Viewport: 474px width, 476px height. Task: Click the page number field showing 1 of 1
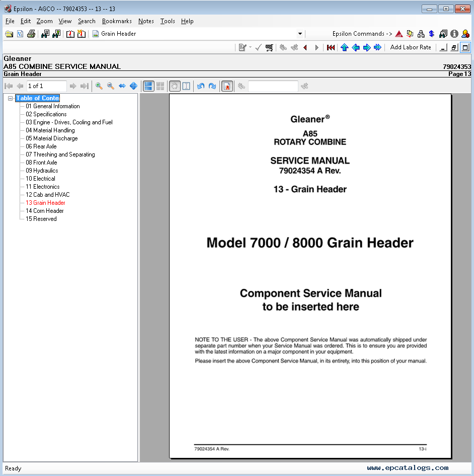[x=46, y=86]
